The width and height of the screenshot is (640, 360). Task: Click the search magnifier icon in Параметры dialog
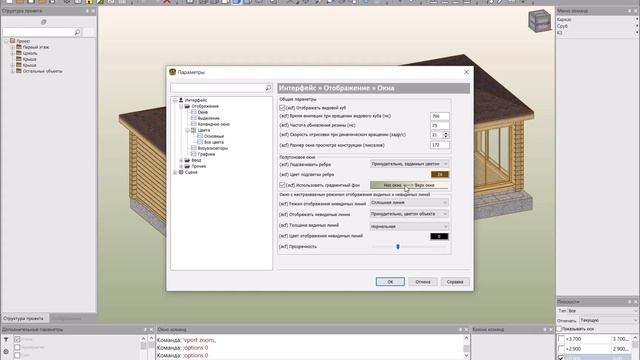coord(268,88)
